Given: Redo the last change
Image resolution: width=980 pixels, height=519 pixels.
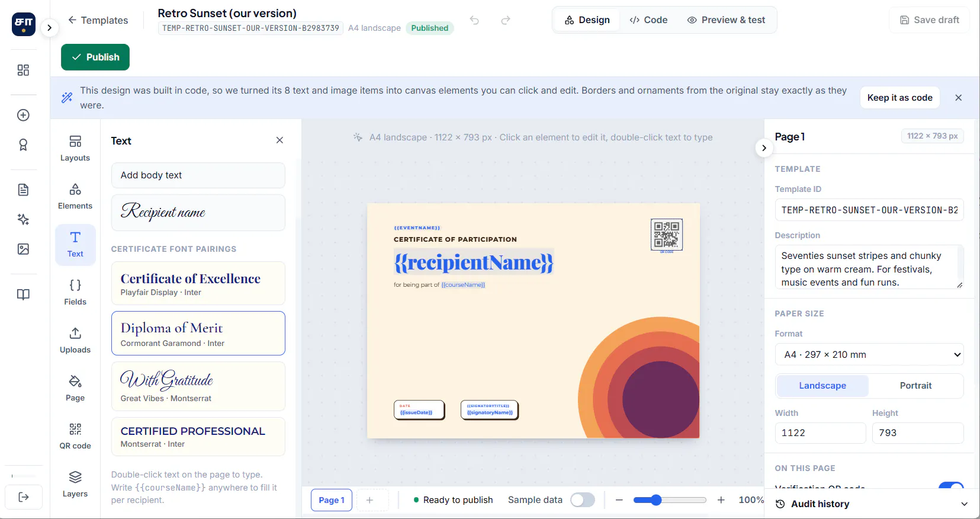Looking at the screenshot, I should click(x=505, y=20).
